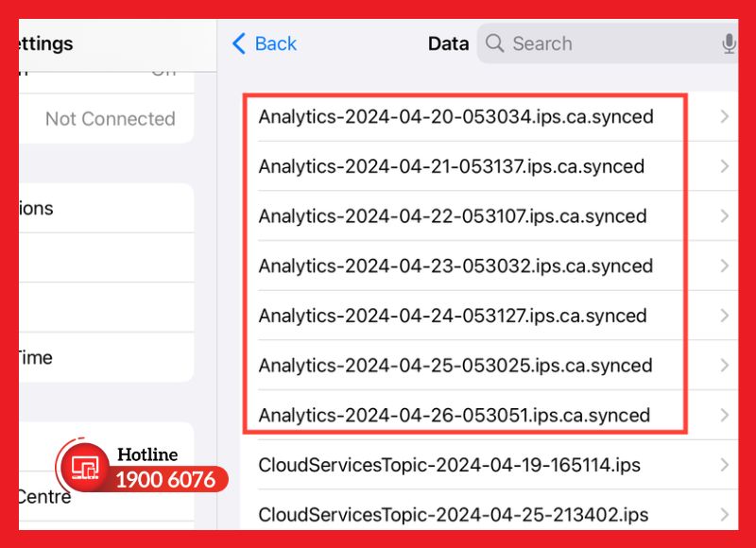
Task: Tap the magnifying glass icon in search field
Action: (x=494, y=43)
